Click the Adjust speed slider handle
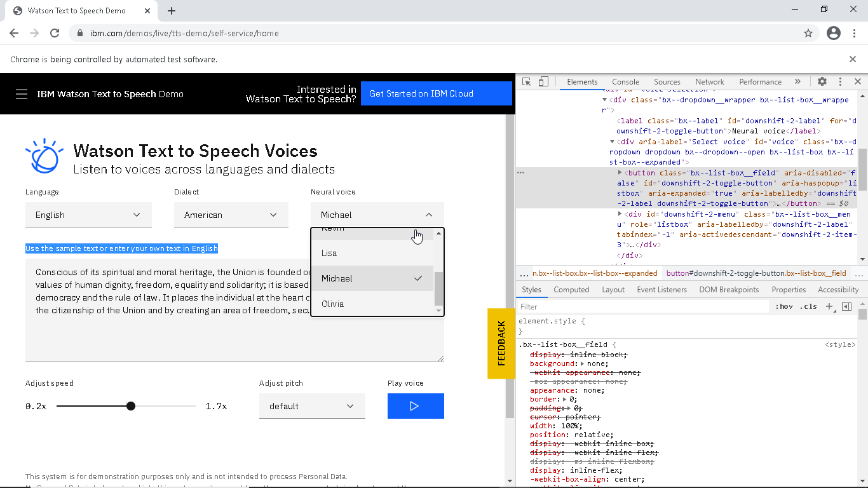 [131, 406]
